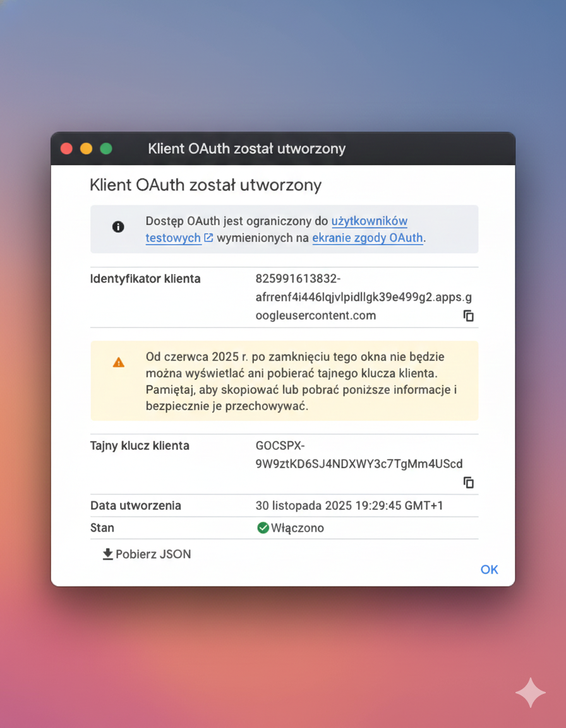Maximize the window with the green button
The image size is (566, 728).
click(x=106, y=149)
